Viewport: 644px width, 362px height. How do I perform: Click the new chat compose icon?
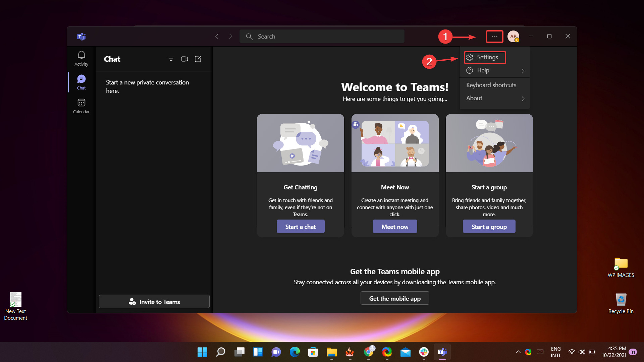[x=198, y=59]
